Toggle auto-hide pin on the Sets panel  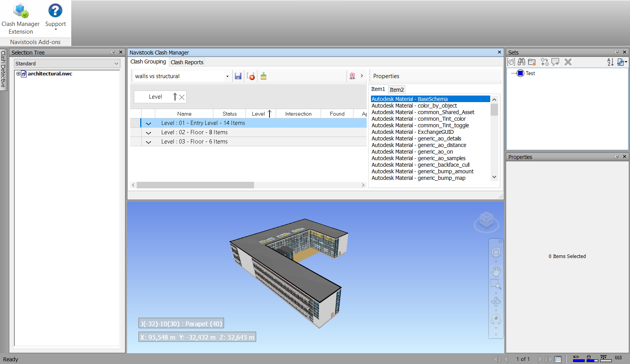(x=617, y=52)
